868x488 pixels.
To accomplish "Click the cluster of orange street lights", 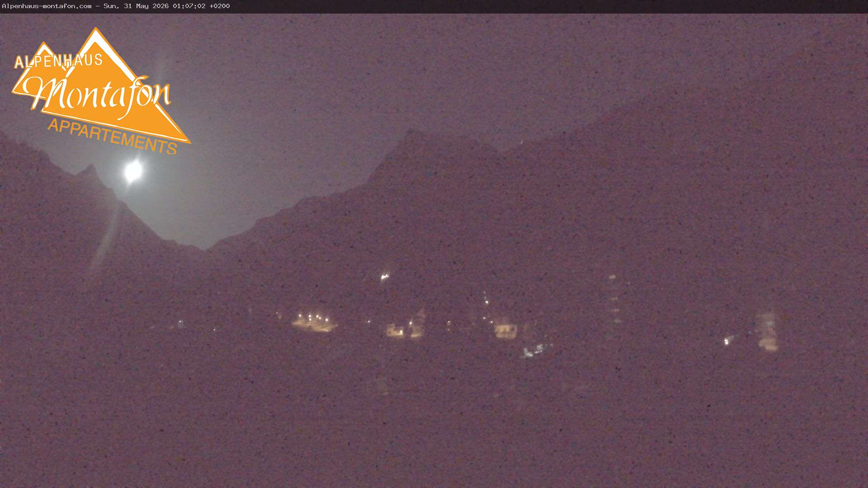I will (314, 322).
